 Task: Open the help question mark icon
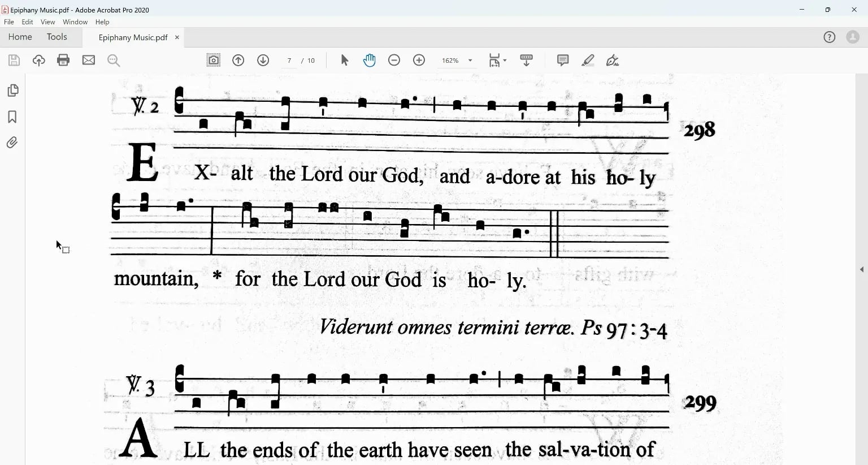click(830, 37)
